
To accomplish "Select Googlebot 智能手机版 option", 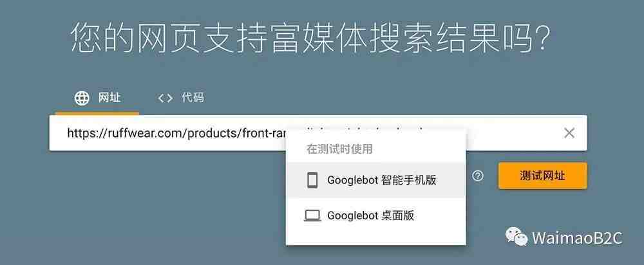I will 376,180.
